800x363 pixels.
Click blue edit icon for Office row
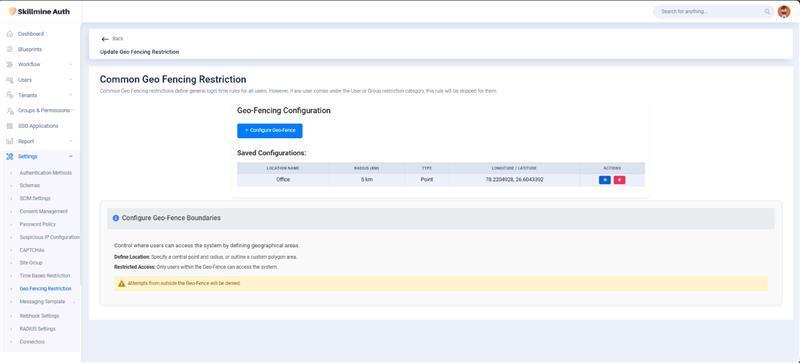coord(605,180)
